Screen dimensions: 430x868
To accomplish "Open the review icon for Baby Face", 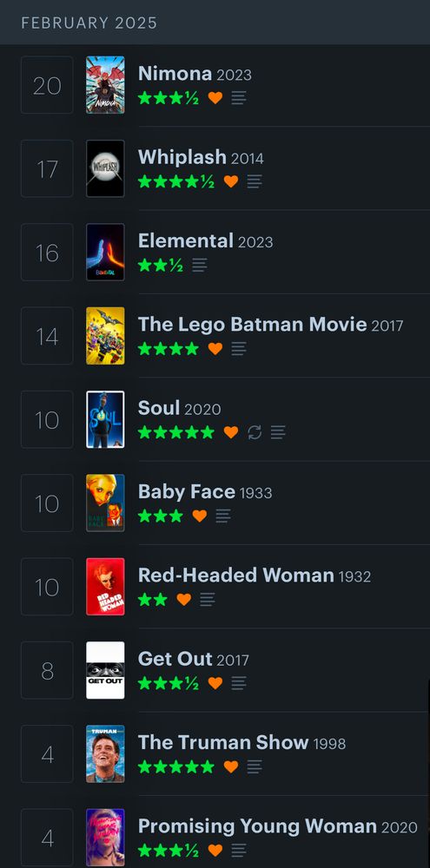I will (222, 516).
